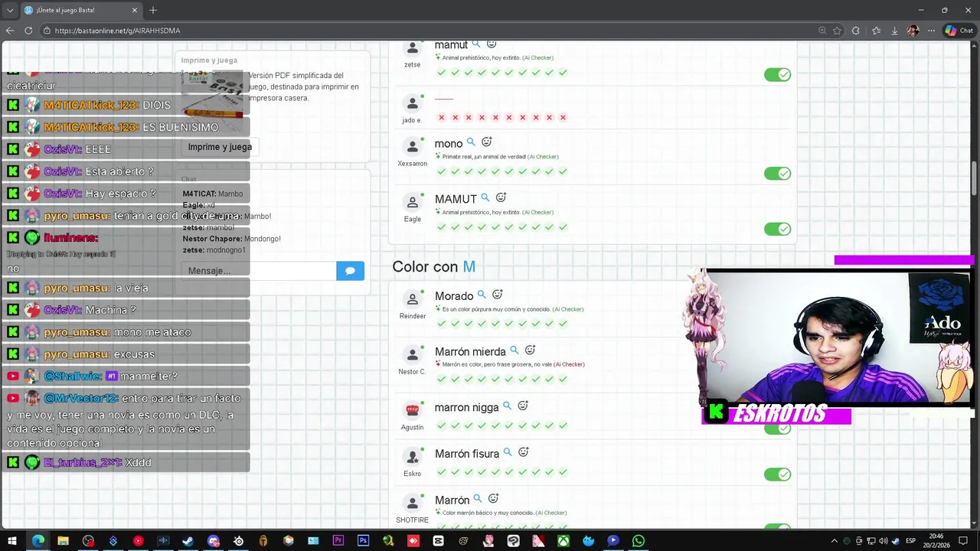Viewport: 980px width, 551px height.
Task: Click zetse's player avatar
Action: point(413,48)
